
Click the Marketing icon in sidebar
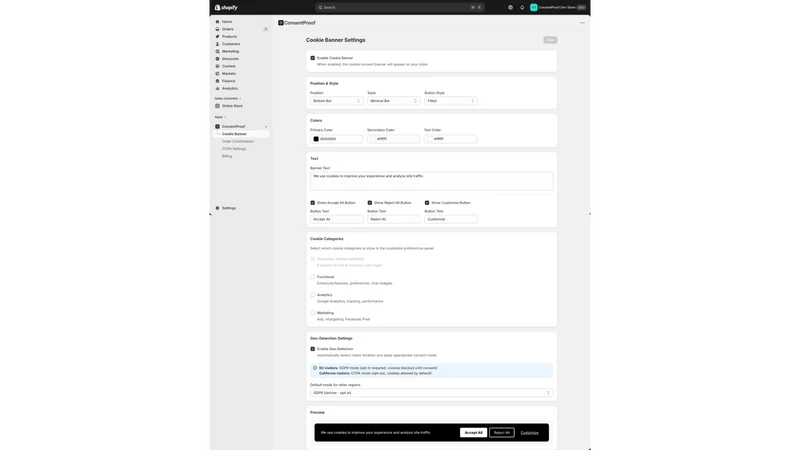217,51
